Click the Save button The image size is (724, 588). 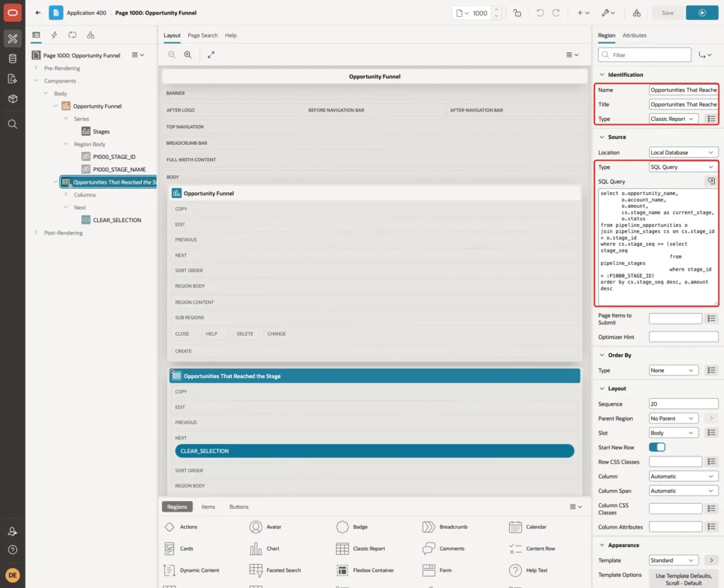[x=667, y=13]
